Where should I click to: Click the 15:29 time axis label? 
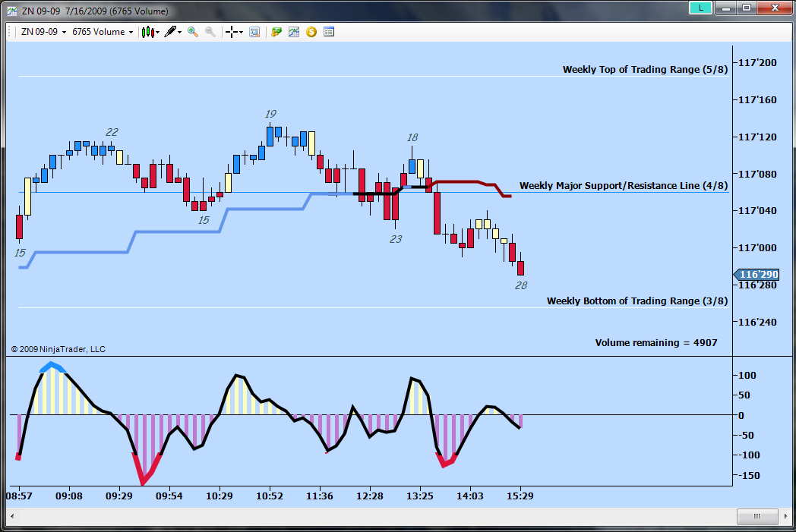520,496
